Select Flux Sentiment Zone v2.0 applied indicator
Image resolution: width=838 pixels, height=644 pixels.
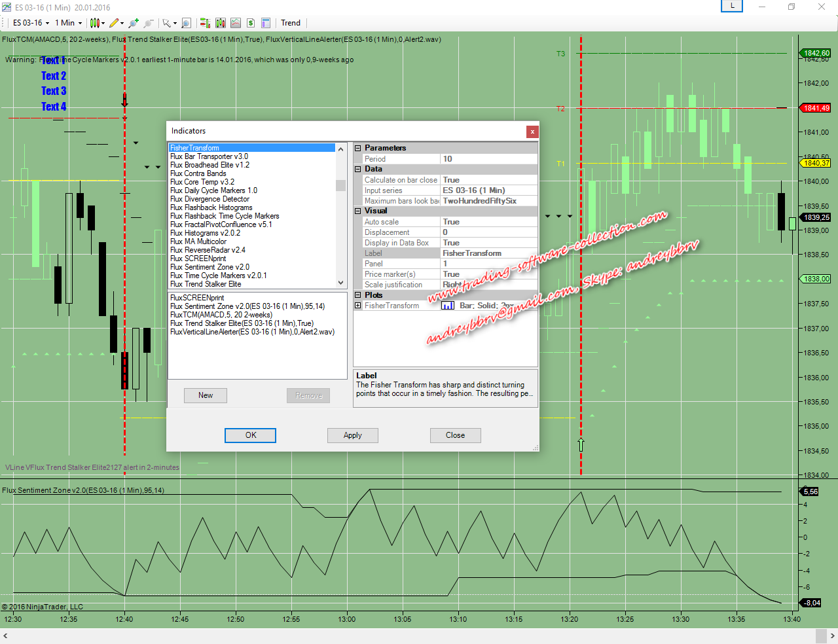tap(247, 306)
